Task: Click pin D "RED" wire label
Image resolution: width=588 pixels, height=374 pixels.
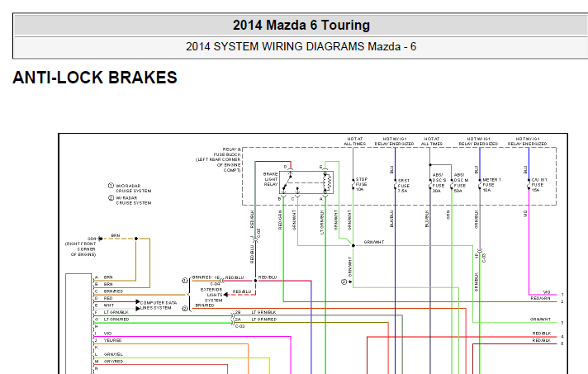Action: 108,298
